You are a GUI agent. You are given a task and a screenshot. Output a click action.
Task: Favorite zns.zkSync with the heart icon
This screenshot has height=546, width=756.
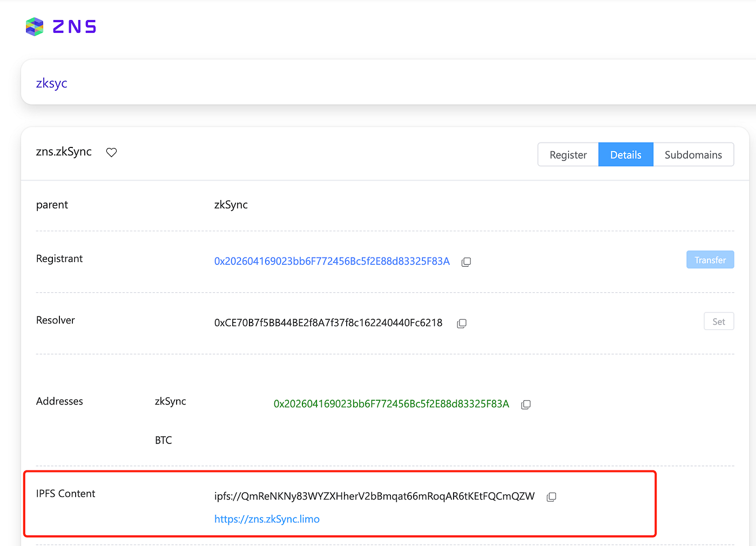[111, 152]
